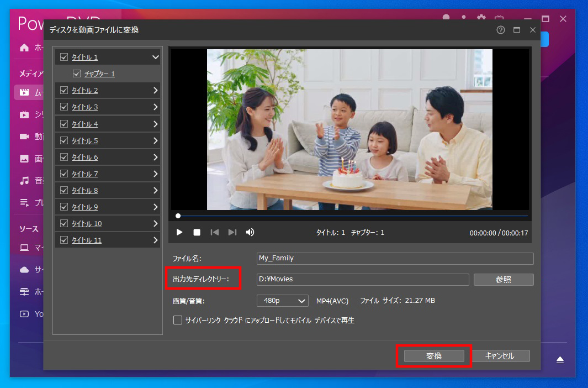Collapse the タイトル 1 chapter list
This screenshot has width=588, height=388.
point(156,57)
